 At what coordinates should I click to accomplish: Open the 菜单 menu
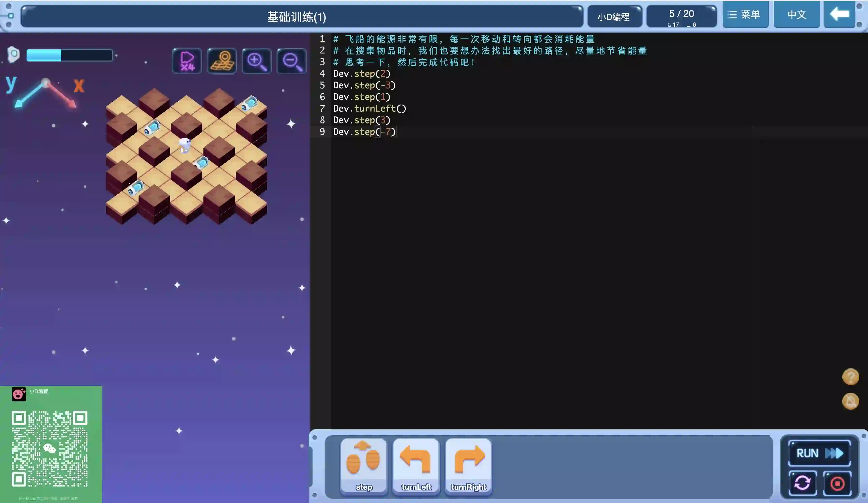tap(745, 15)
